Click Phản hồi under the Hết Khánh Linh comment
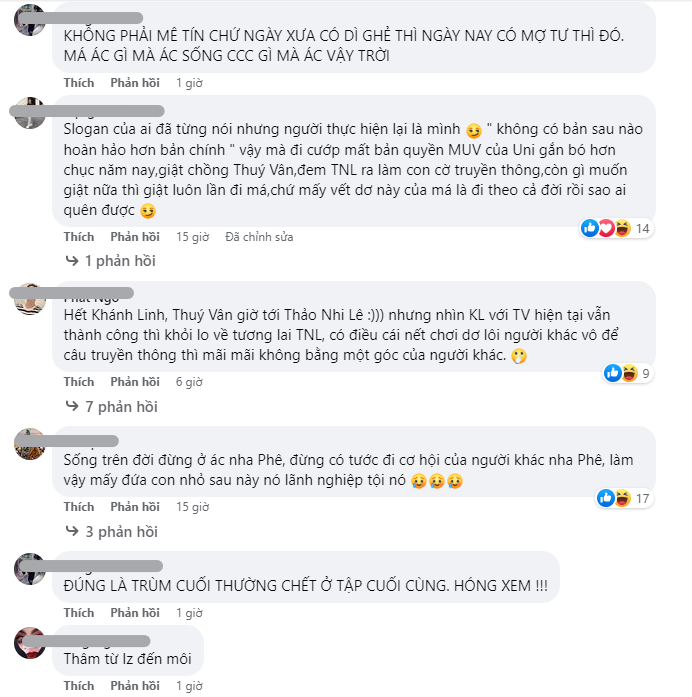 click(135, 382)
